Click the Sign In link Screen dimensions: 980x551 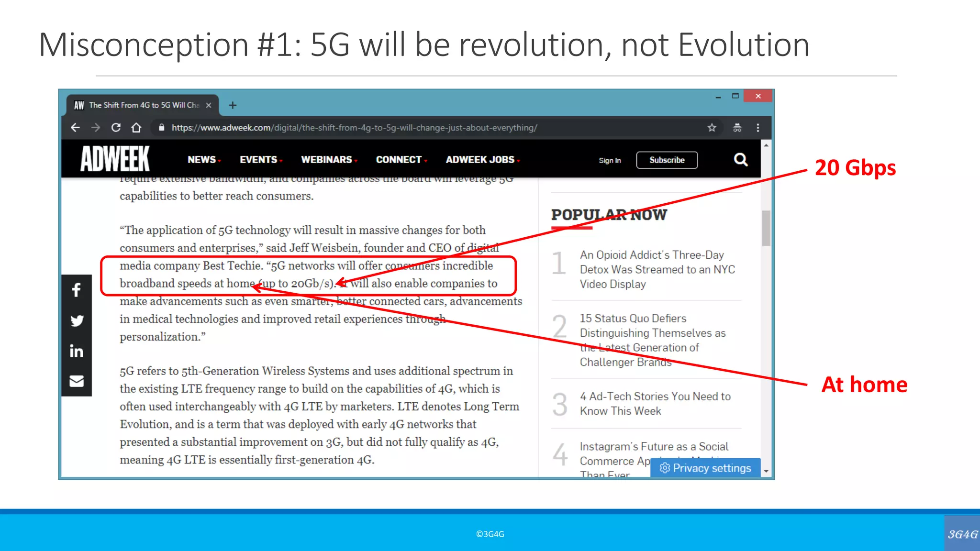pos(610,161)
